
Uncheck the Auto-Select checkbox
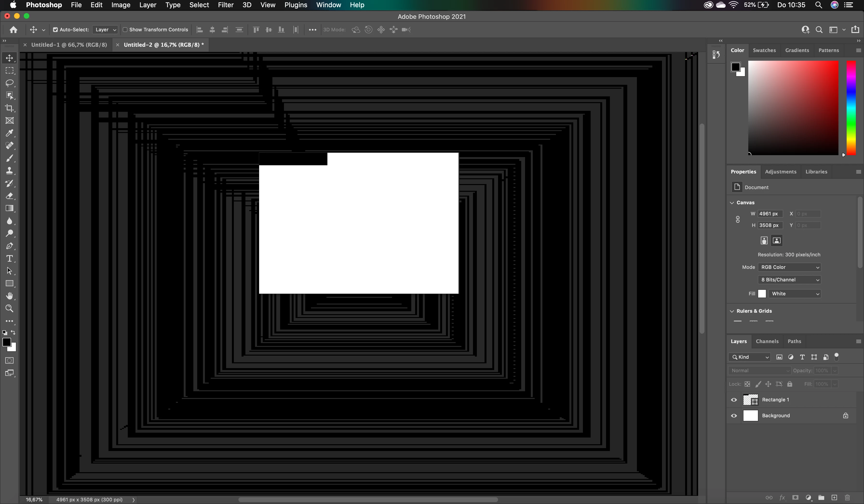[55, 30]
